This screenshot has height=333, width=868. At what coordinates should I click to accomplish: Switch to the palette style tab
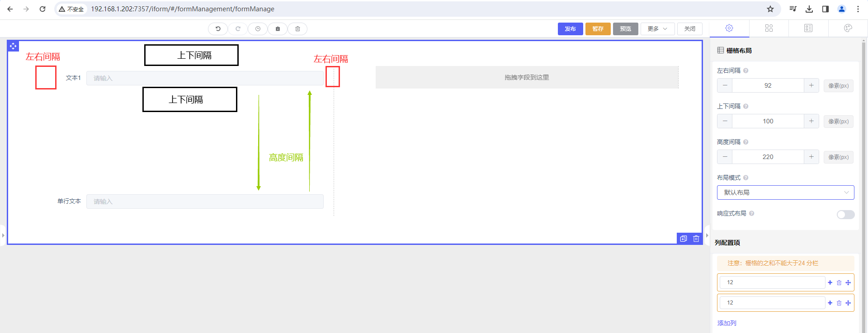click(x=848, y=28)
